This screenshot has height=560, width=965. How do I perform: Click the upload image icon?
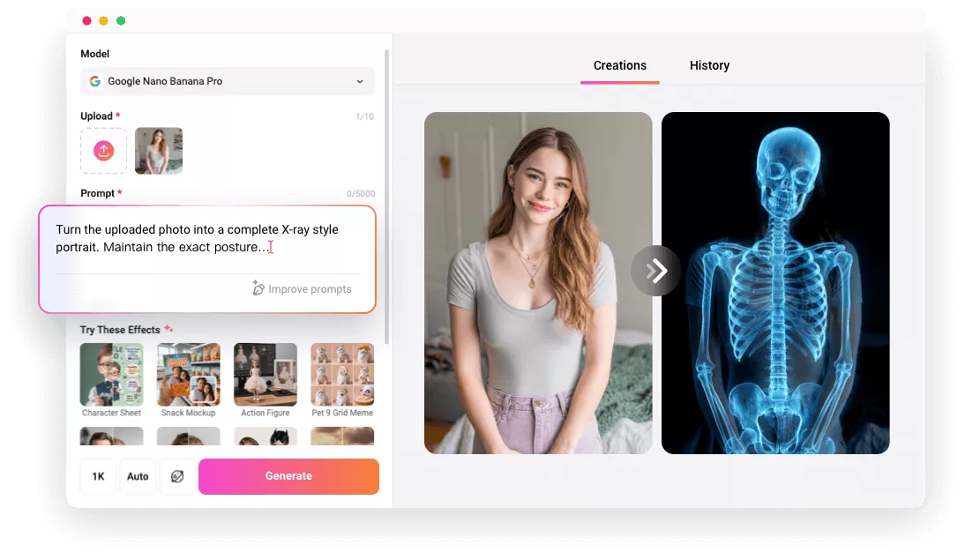pyautogui.click(x=104, y=151)
